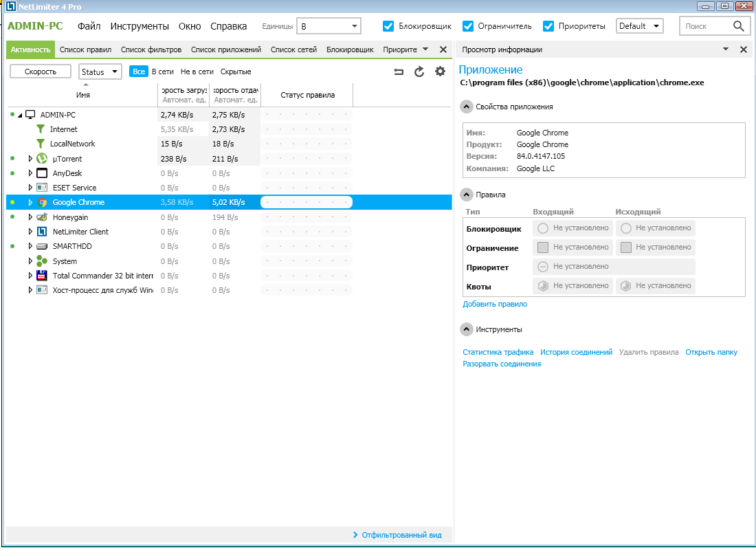This screenshot has height=550, width=756.
Task: Click the NetLimiter logo in title bar
Action: tap(10, 6)
